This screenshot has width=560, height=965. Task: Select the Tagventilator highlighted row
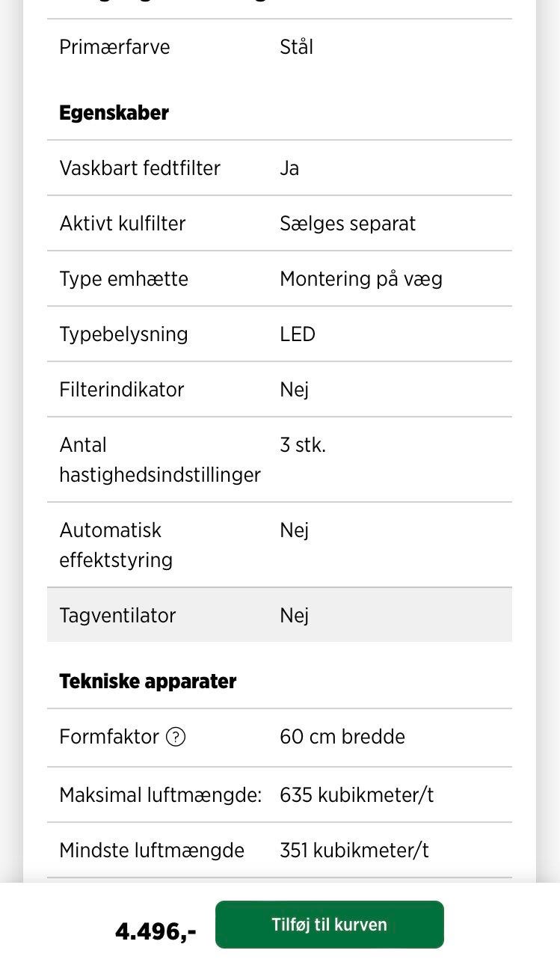tap(279, 615)
